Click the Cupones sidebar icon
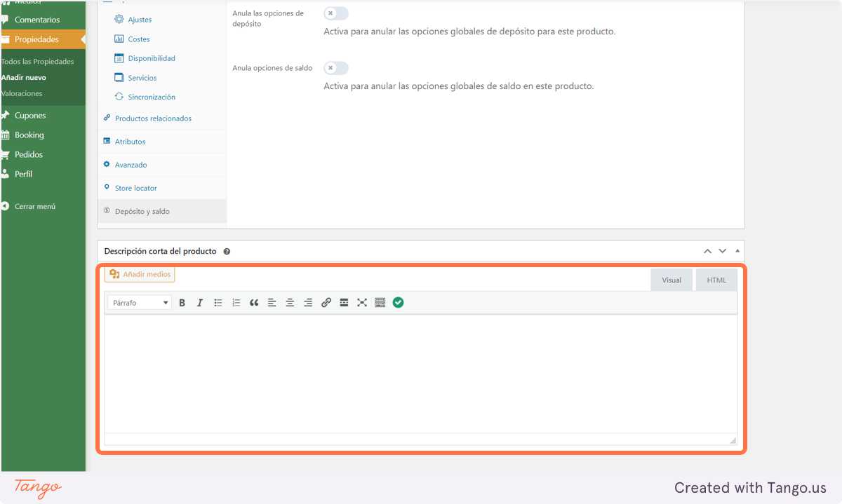This screenshot has width=842, height=504. point(6,116)
